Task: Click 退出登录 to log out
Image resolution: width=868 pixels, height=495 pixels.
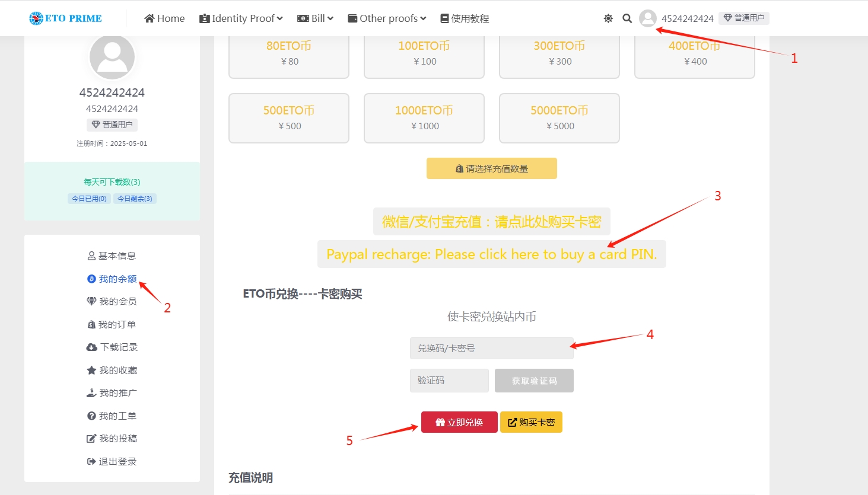Action: [112, 461]
